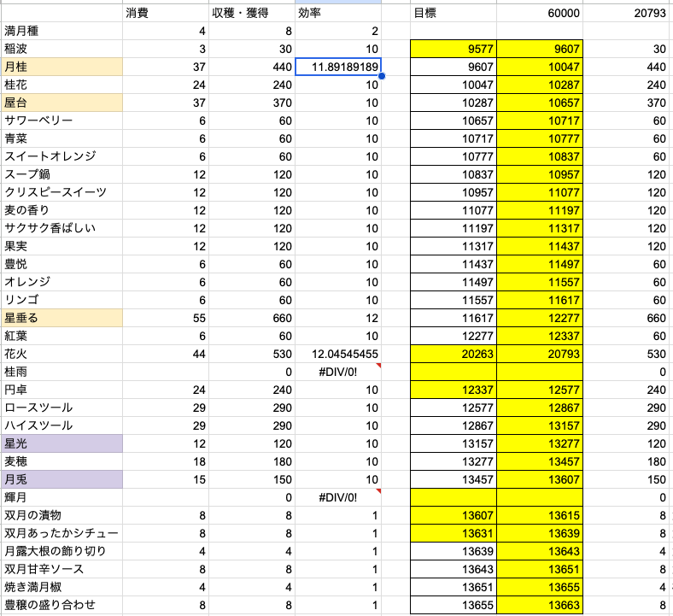Select the 豊穣の盛り合わせ label cell
Viewport: 673px width, 616px height.
(61, 605)
